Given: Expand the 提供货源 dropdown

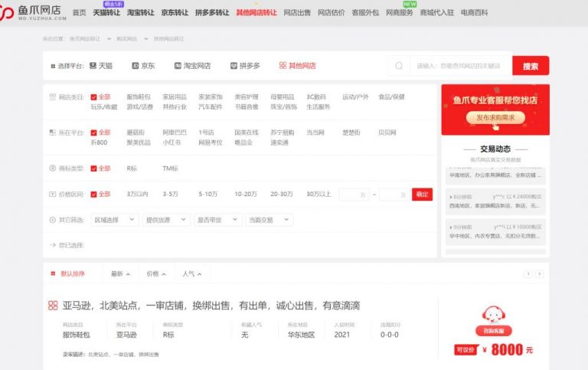Looking at the screenshot, I should pyautogui.click(x=165, y=220).
